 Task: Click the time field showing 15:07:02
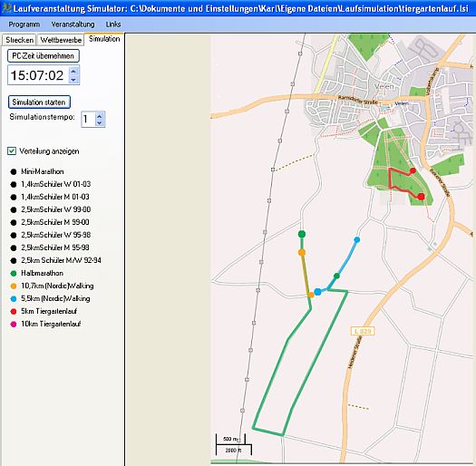point(38,75)
